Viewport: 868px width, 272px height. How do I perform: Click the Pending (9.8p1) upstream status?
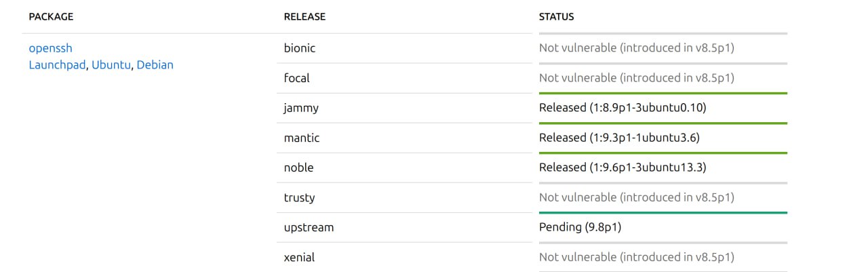click(580, 227)
